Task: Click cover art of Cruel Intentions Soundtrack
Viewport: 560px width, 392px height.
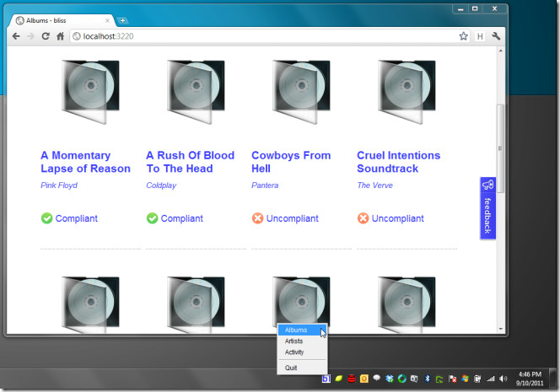Action: tap(407, 92)
